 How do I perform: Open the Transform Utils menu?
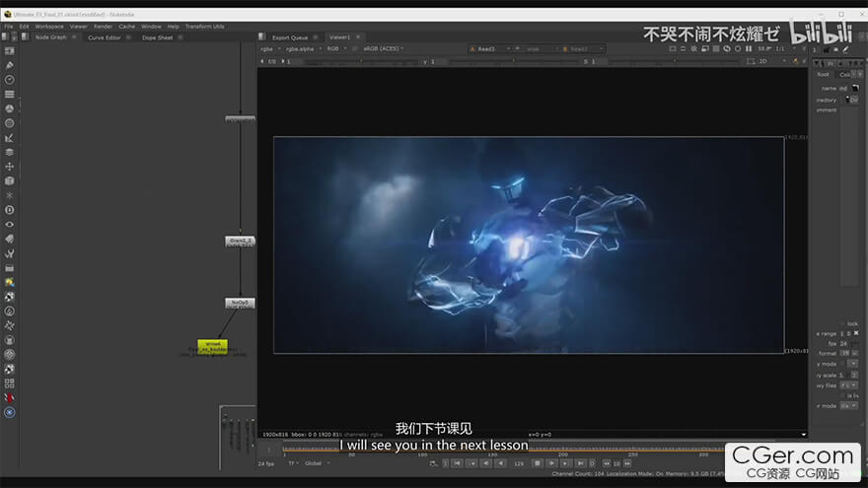[x=205, y=26]
